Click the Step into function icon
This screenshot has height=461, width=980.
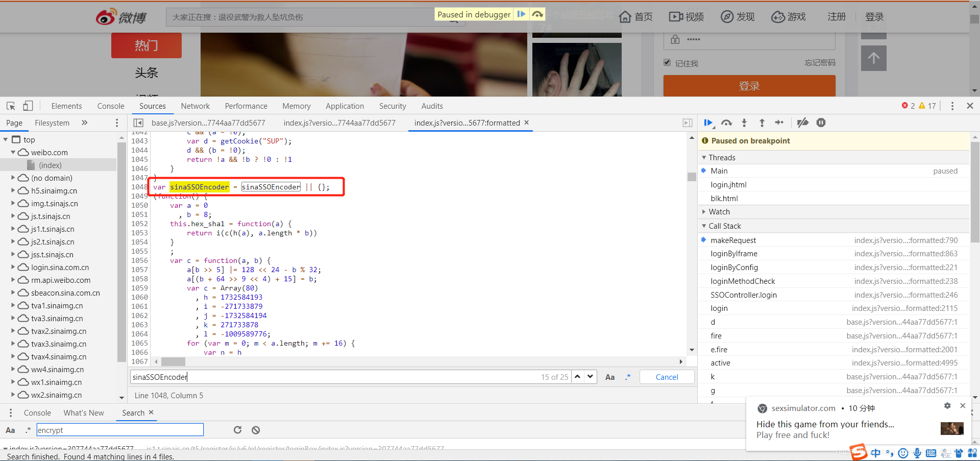pos(744,123)
